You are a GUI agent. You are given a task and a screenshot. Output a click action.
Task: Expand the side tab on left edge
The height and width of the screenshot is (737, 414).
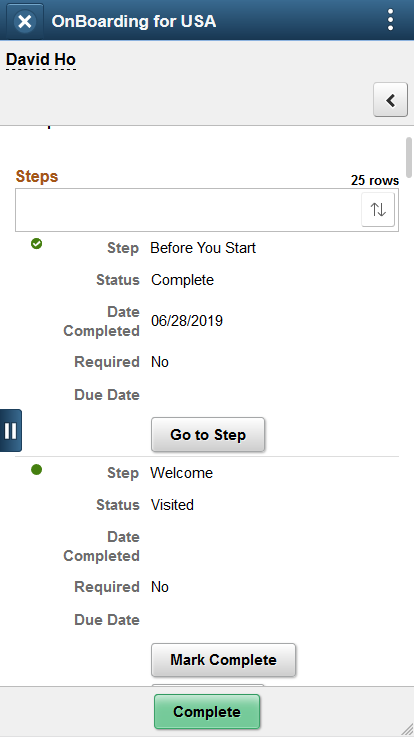coord(10,431)
